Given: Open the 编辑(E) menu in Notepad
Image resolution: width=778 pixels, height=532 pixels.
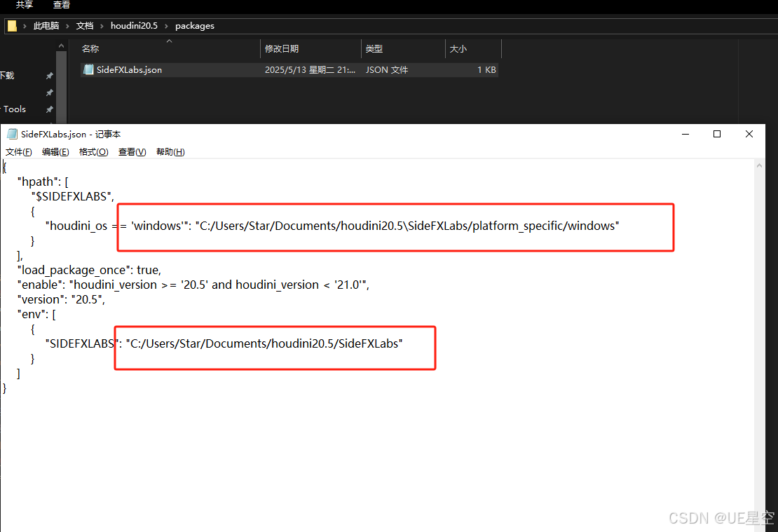Looking at the screenshot, I should point(55,152).
